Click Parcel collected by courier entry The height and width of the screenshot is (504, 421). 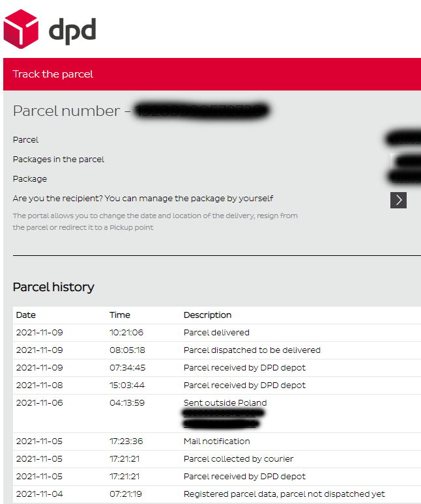(x=239, y=459)
